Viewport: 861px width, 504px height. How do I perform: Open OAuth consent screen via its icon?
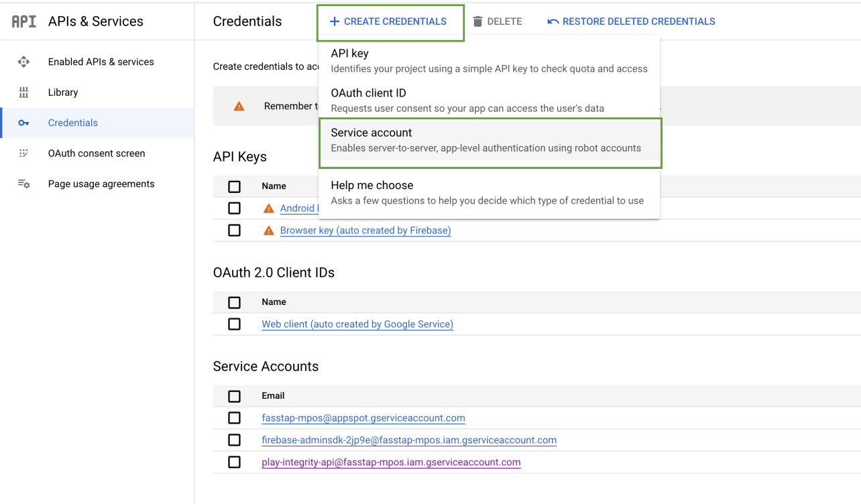23,153
